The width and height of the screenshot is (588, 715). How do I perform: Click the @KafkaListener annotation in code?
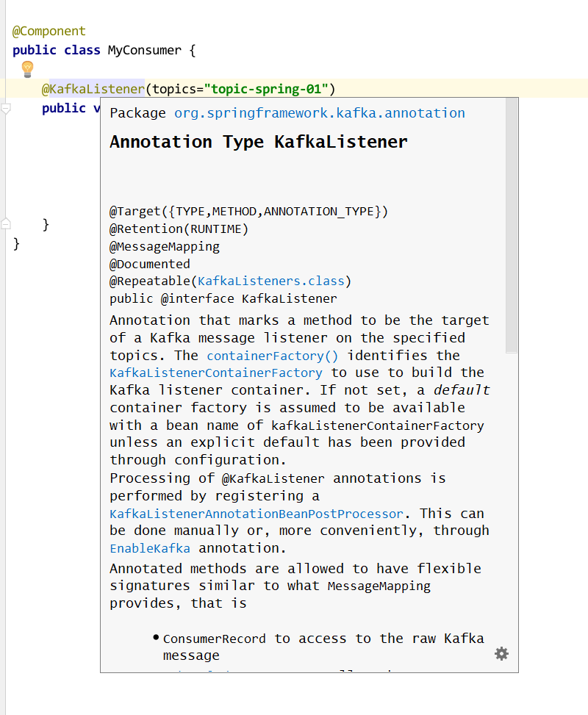[93, 90]
